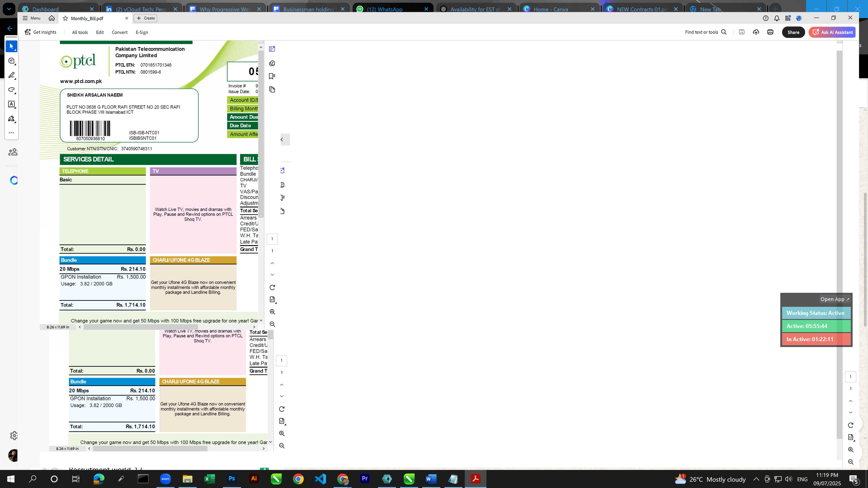Open a new browser tab with plus
This screenshot has height=488, width=868.
(775, 9)
